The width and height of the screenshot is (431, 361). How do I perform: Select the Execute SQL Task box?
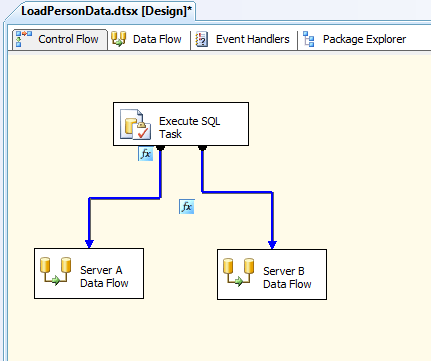(x=181, y=124)
